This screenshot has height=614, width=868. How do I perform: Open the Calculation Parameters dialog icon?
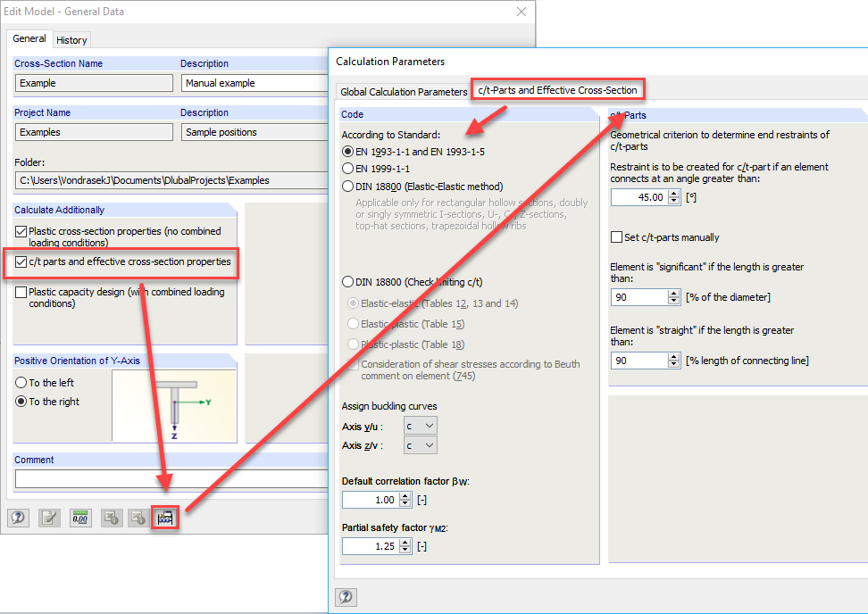[164, 518]
